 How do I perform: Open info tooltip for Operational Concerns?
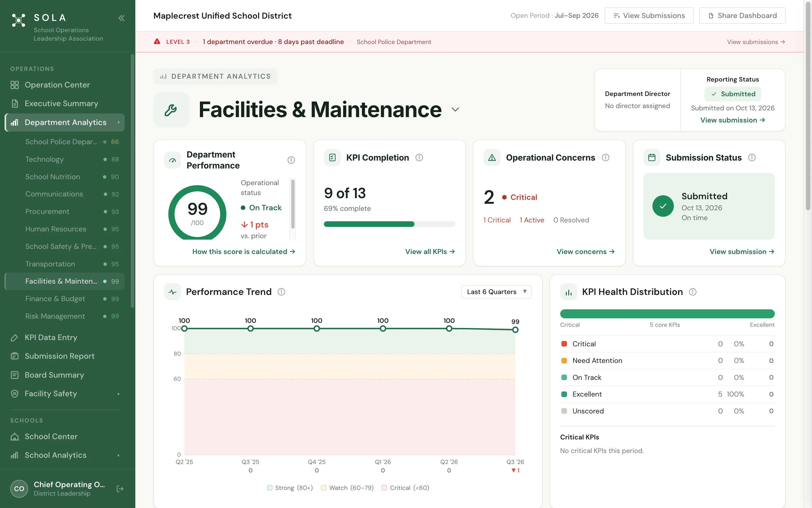click(606, 157)
